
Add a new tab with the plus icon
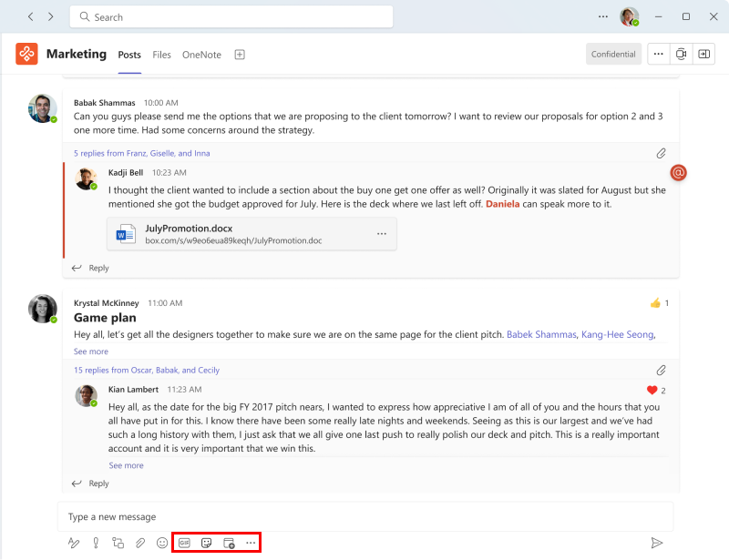pos(240,55)
